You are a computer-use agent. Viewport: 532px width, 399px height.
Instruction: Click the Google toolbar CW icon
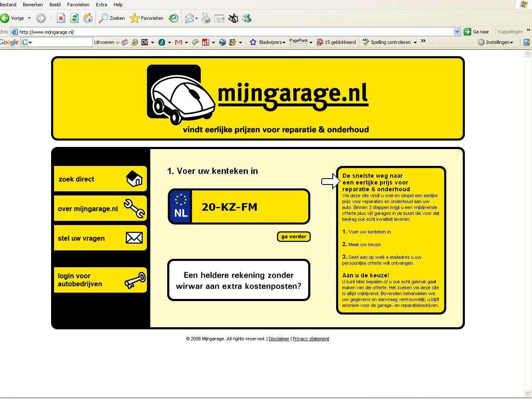coord(145,42)
